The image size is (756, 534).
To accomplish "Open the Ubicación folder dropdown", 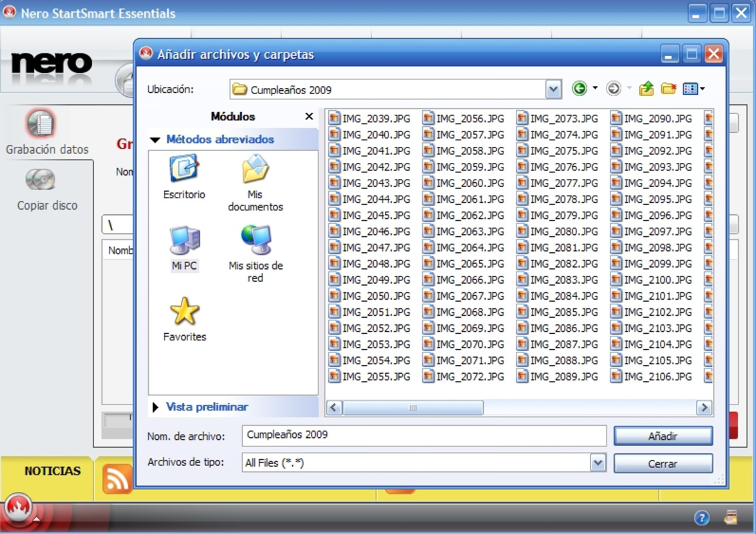I will 553,87.
